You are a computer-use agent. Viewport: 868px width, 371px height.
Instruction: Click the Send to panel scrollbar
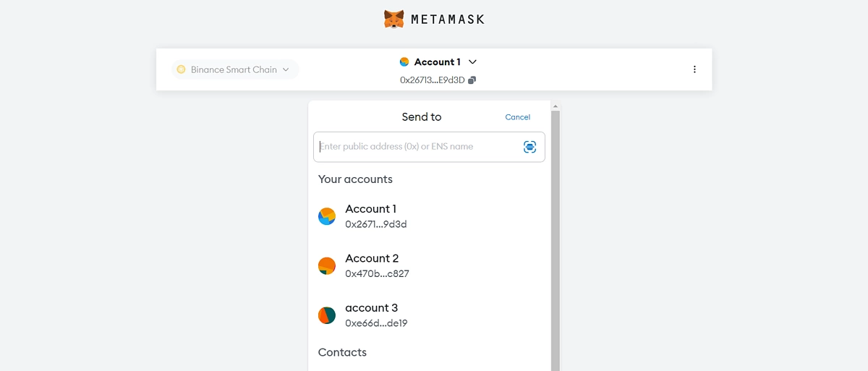pyautogui.click(x=556, y=239)
